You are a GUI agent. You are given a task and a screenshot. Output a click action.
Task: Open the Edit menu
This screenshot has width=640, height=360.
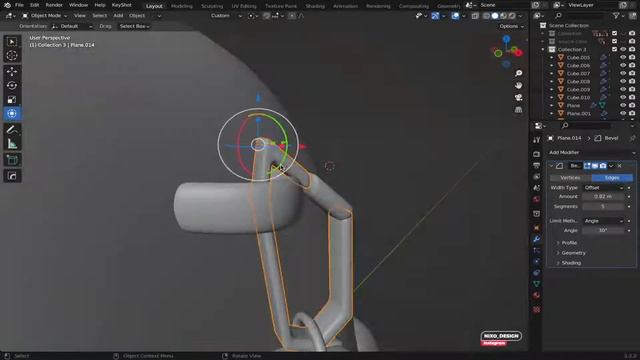(x=35, y=5)
